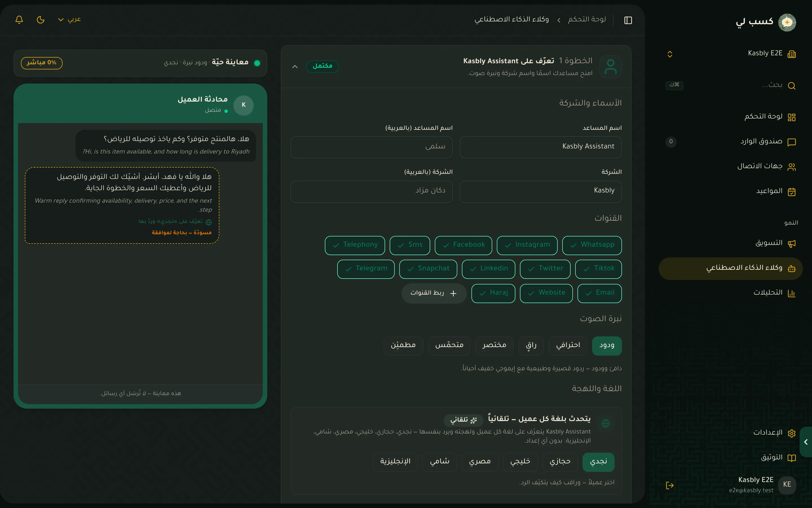This screenshot has height=508, width=812.
Task: Click the assistant person icon in step header
Action: click(610, 67)
